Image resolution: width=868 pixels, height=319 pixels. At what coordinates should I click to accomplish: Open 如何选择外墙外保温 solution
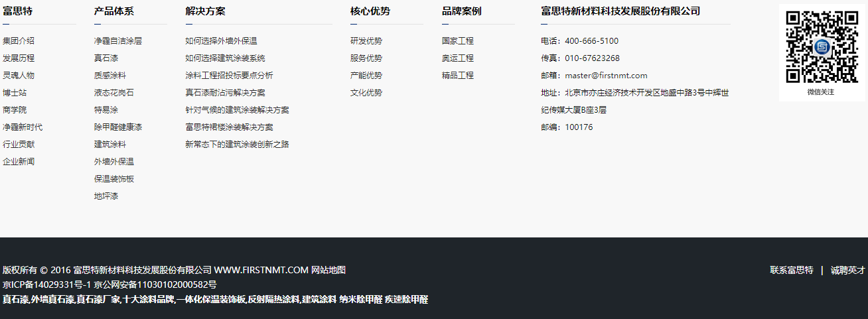coord(222,41)
